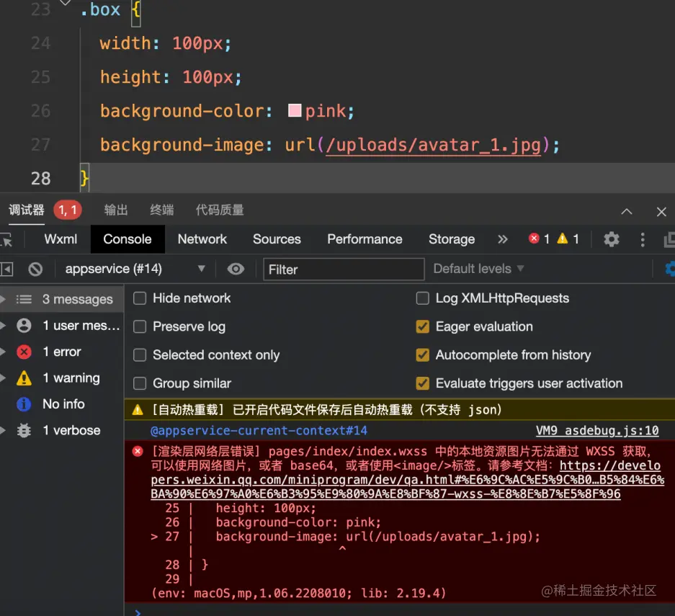The height and width of the screenshot is (616, 675).
Task: Click the warning icon on hot reload message
Action: 138,410
